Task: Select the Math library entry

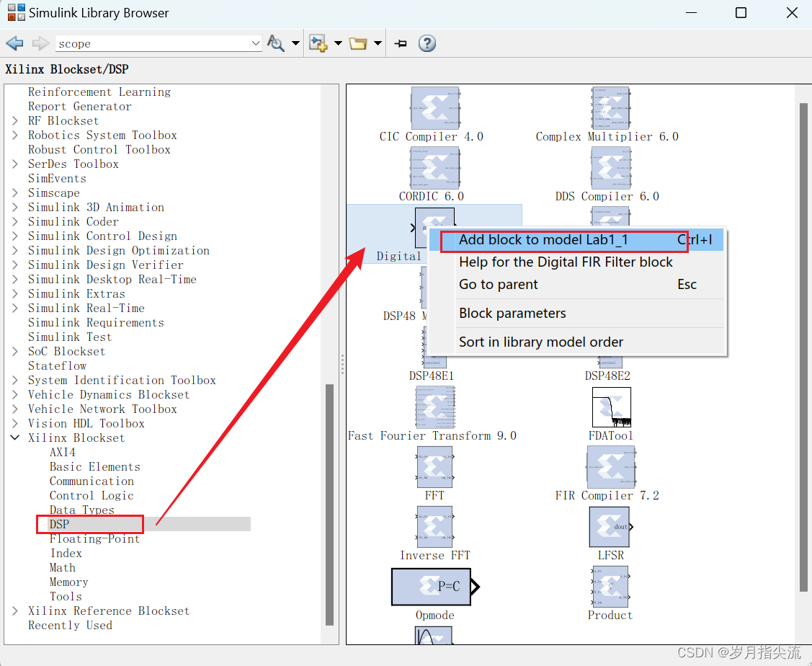Action: point(62,567)
